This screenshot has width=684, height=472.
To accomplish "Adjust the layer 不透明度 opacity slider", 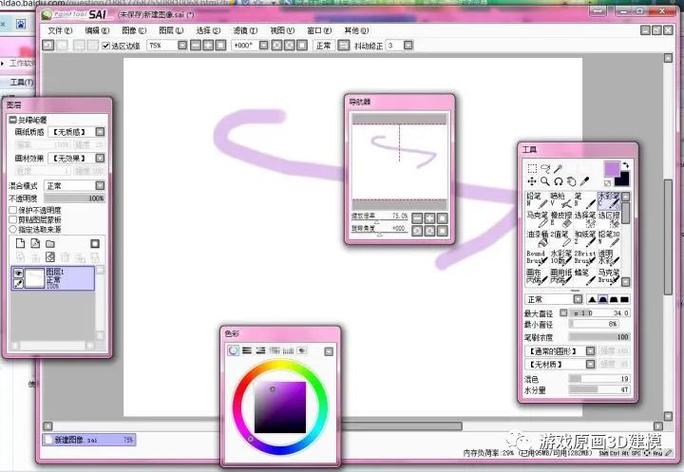I will tap(75, 198).
